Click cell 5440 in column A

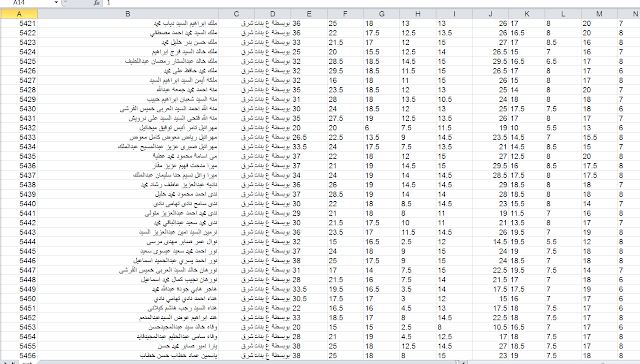[x=19, y=204]
